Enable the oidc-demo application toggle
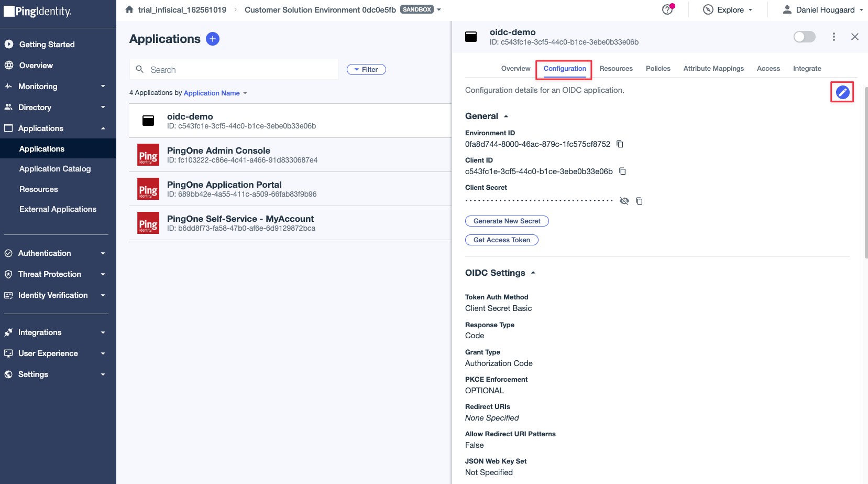 click(804, 37)
